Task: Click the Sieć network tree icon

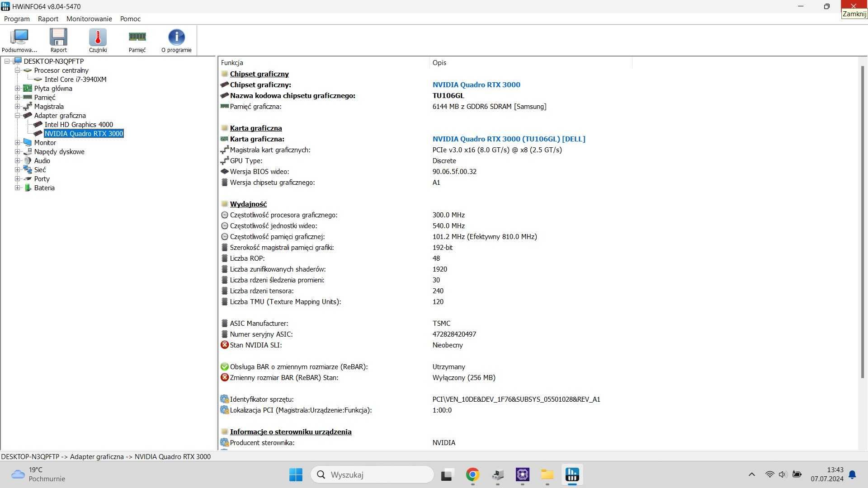Action: pos(28,169)
